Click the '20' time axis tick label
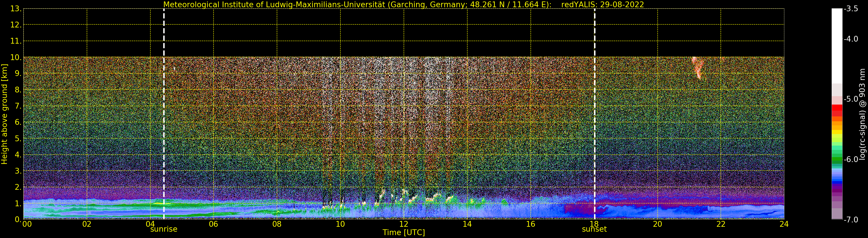The image size is (868, 238). pyautogui.click(x=657, y=224)
